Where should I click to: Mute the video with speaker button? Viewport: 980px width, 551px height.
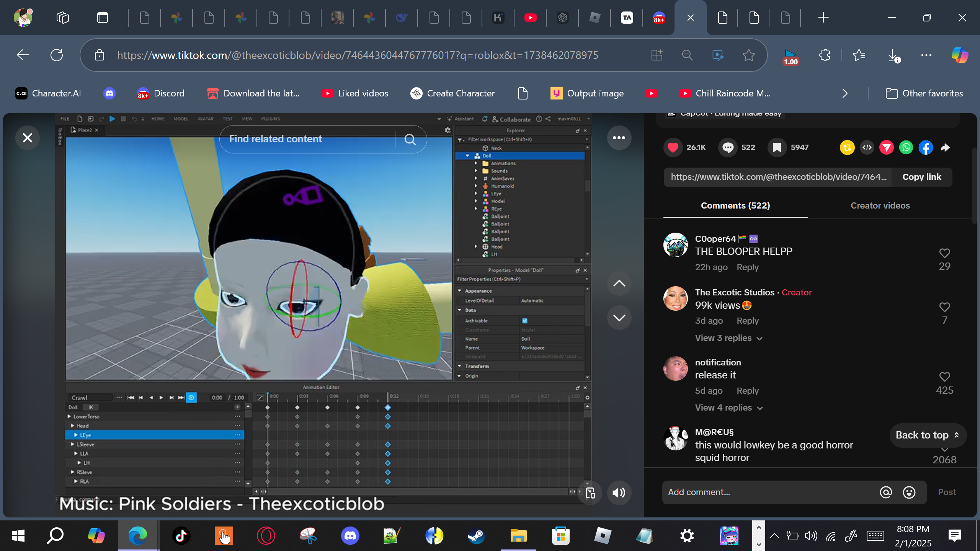point(619,493)
